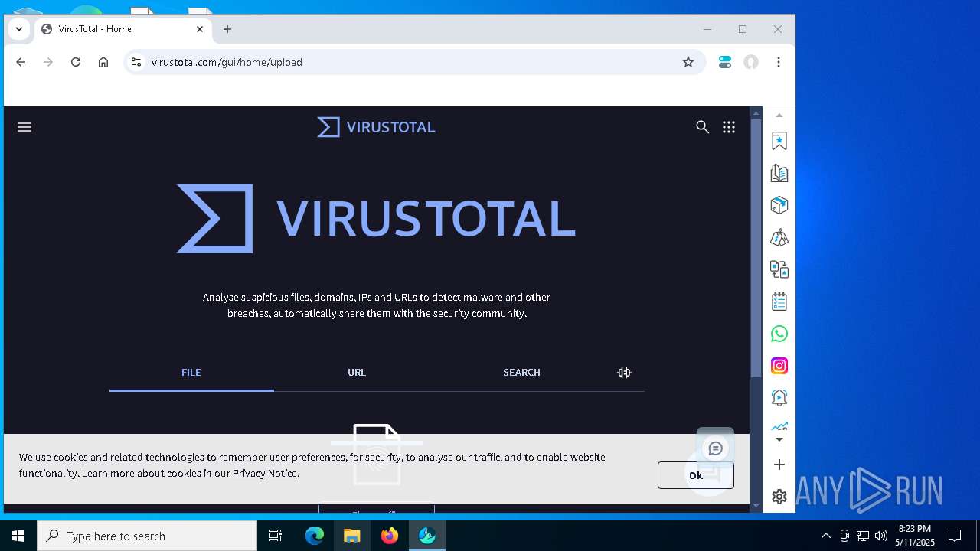The image size is (980, 551).
Task: Click the small VirusTotal logo in header
Action: pos(376,127)
